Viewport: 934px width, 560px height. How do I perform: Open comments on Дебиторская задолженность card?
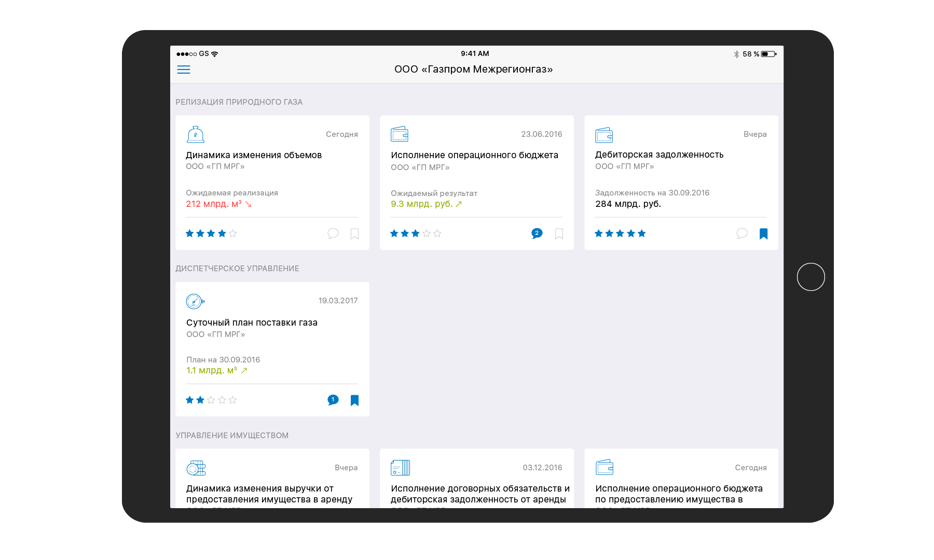pyautogui.click(x=742, y=233)
